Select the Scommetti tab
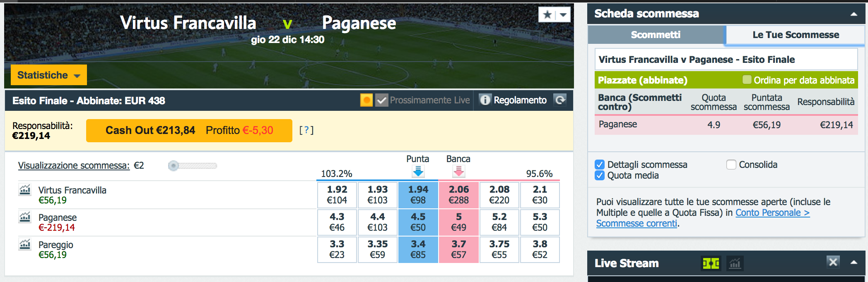868x282 pixels. click(x=656, y=35)
